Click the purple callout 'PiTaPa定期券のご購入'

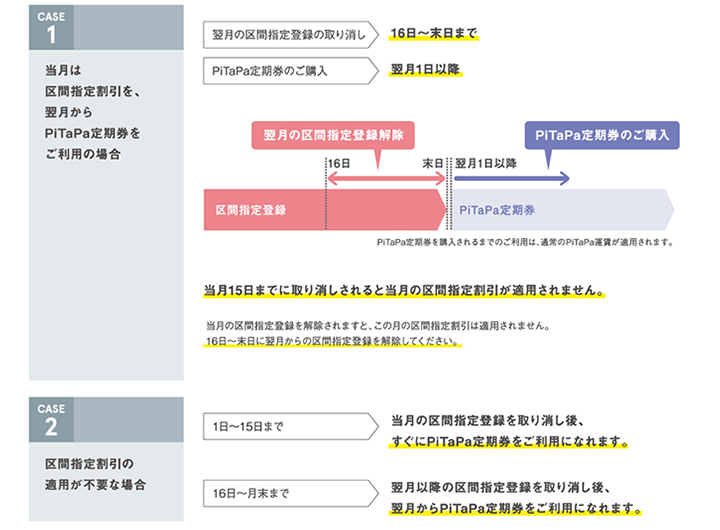click(x=602, y=135)
